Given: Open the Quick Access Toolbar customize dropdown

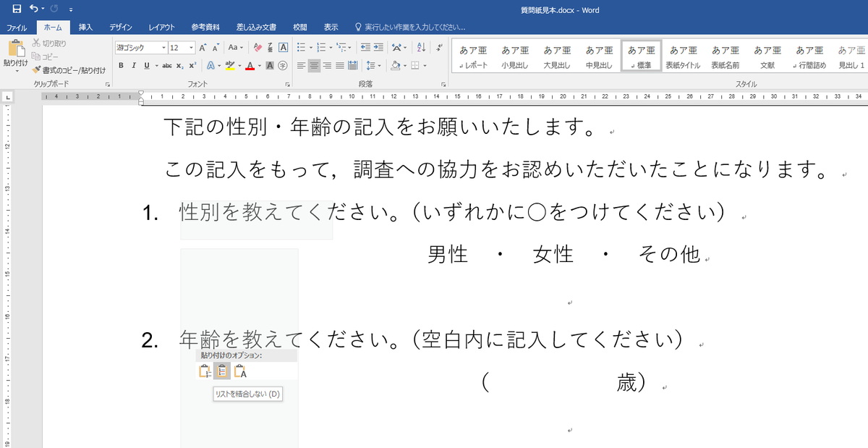Looking at the screenshot, I should 71,10.
